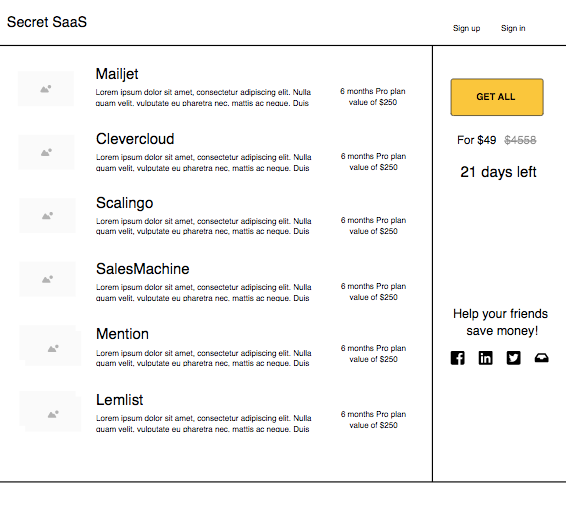Click the GET ALL button

pos(497,97)
